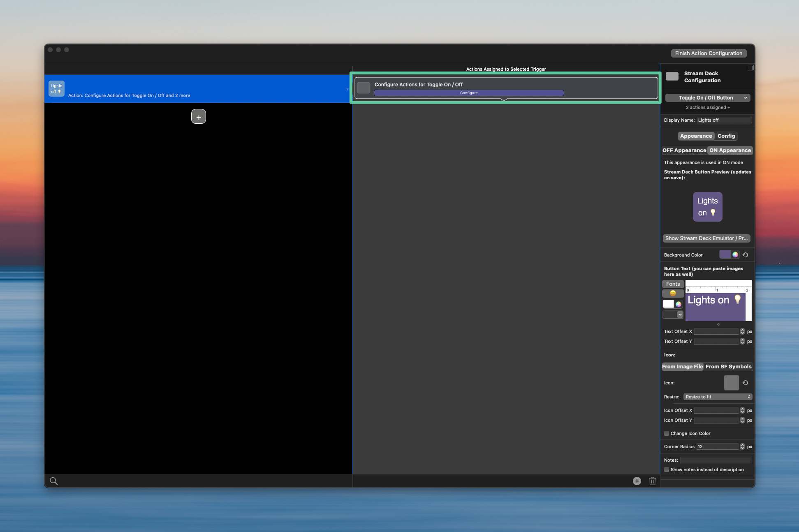
Task: Click the magnifier search icon at bottom left
Action: [x=53, y=481]
